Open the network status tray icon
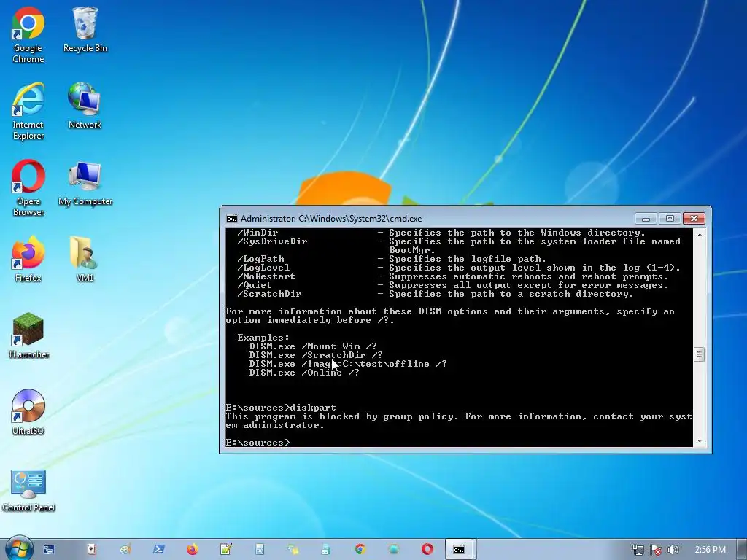This screenshot has width=747, height=560. click(638, 550)
